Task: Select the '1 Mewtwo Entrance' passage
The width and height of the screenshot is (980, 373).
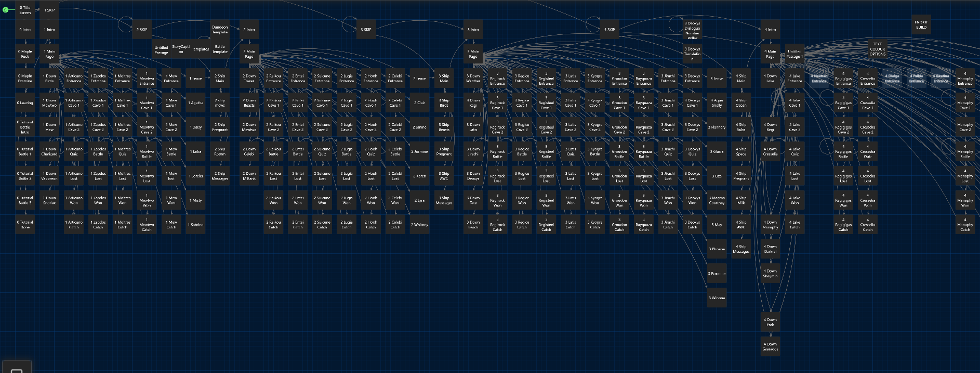Action: click(x=147, y=79)
